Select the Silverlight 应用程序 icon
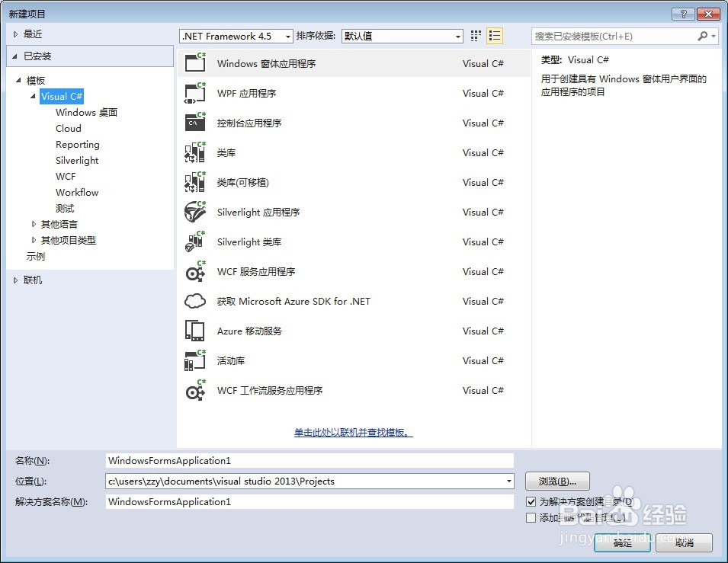The width and height of the screenshot is (728, 563). [x=195, y=212]
